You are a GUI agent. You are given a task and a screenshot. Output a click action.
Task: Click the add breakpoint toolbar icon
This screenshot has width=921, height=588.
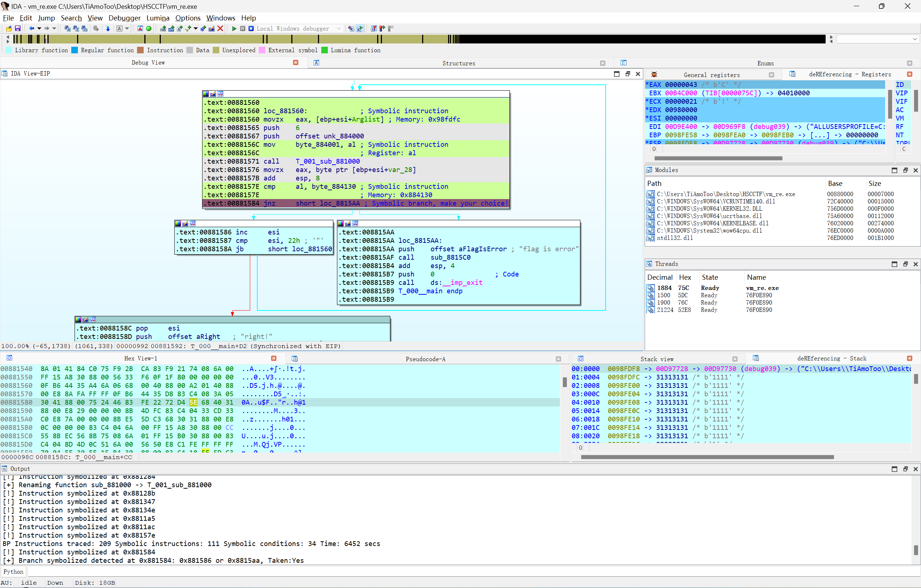tap(382, 28)
